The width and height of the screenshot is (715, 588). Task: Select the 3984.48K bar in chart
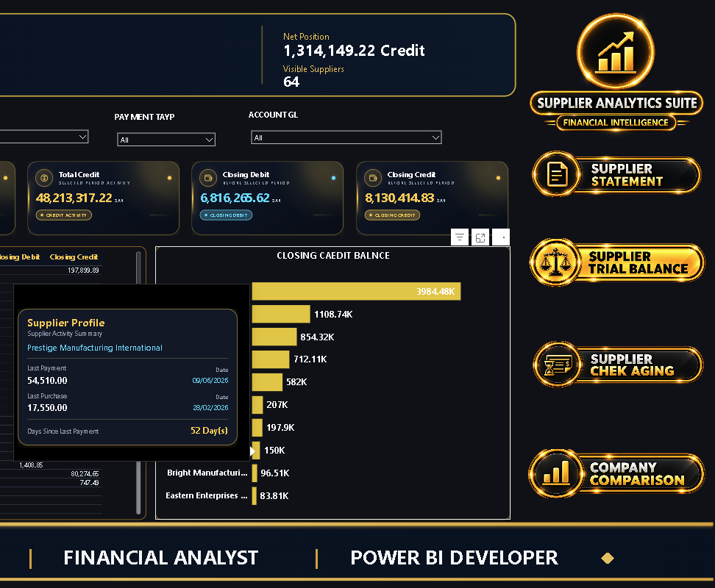coord(356,292)
